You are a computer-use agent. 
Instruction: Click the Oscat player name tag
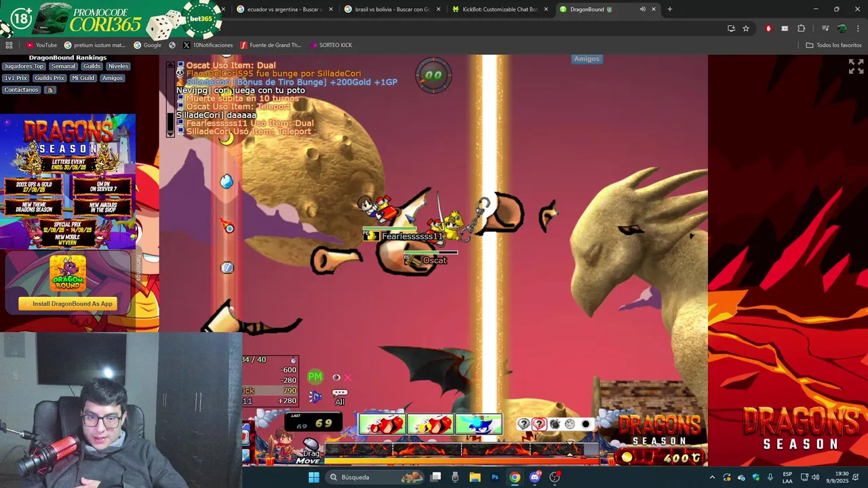pos(435,260)
